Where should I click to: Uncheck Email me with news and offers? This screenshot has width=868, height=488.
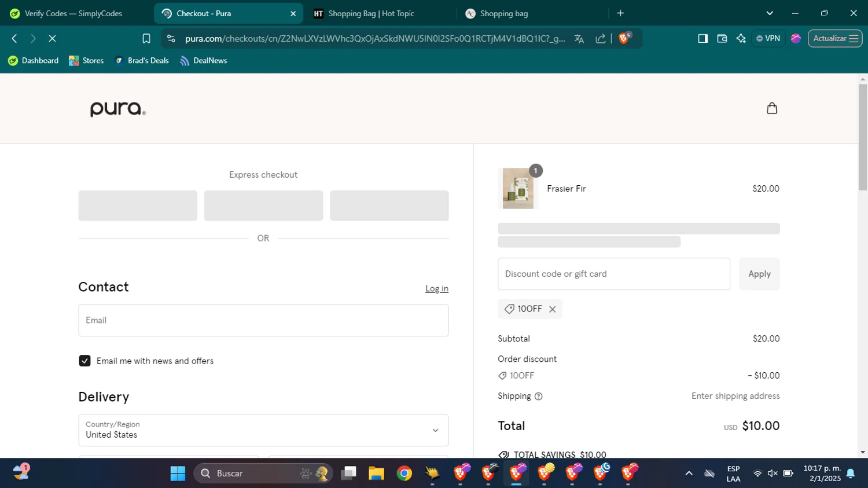click(84, 361)
